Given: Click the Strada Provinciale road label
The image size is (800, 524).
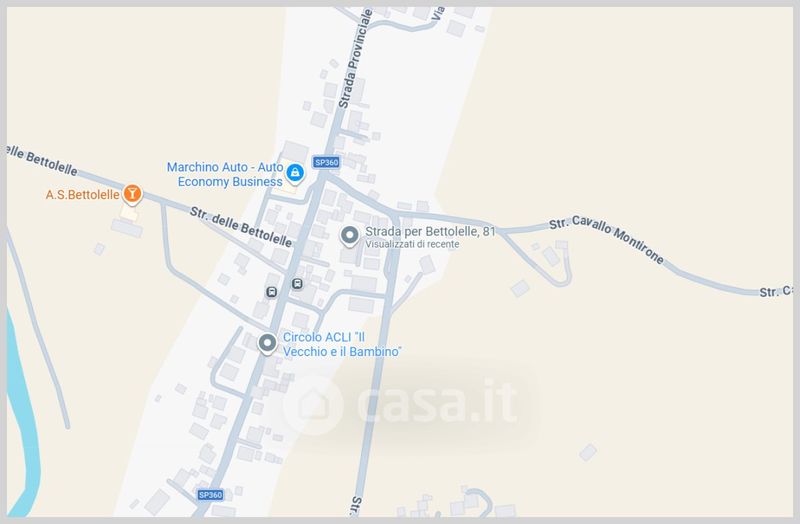Looking at the screenshot, I should coord(354,59).
